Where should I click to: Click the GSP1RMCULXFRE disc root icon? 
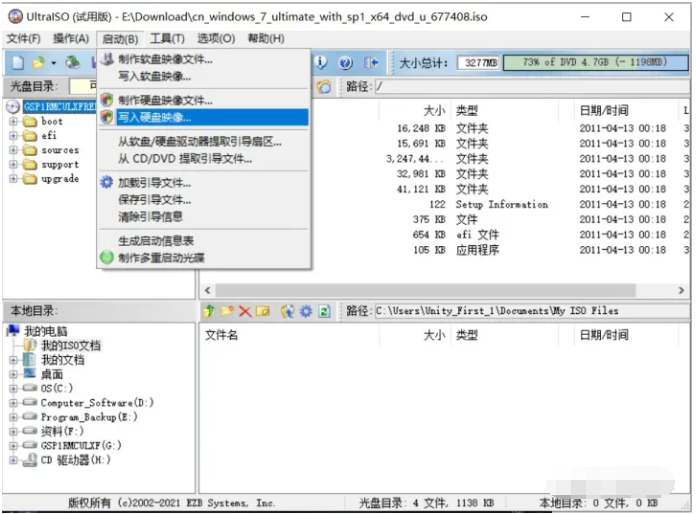(13, 107)
